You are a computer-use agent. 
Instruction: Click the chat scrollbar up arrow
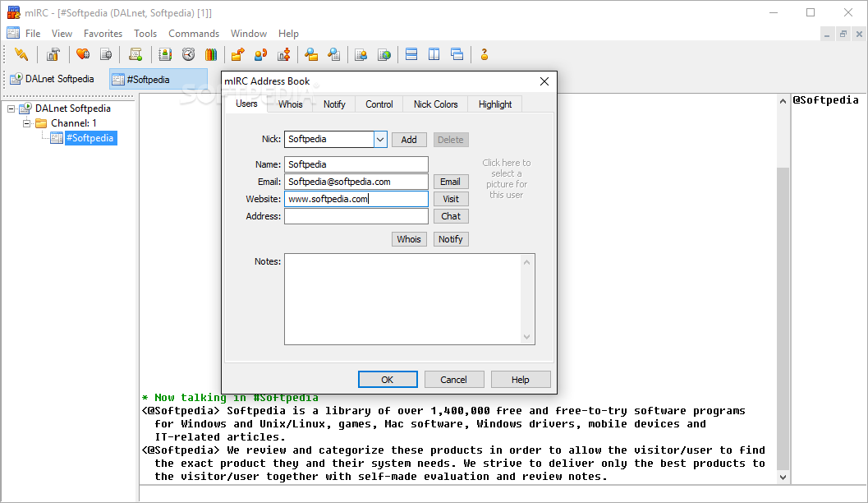783,101
